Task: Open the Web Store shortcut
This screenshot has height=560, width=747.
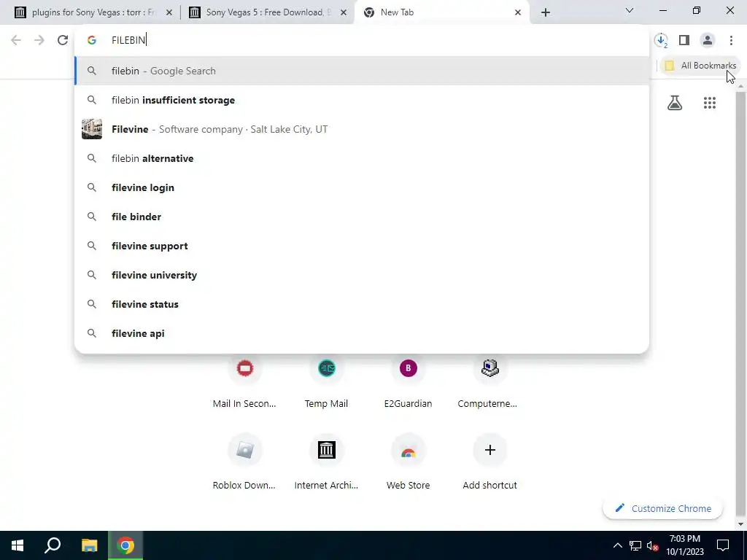Action: point(409,461)
